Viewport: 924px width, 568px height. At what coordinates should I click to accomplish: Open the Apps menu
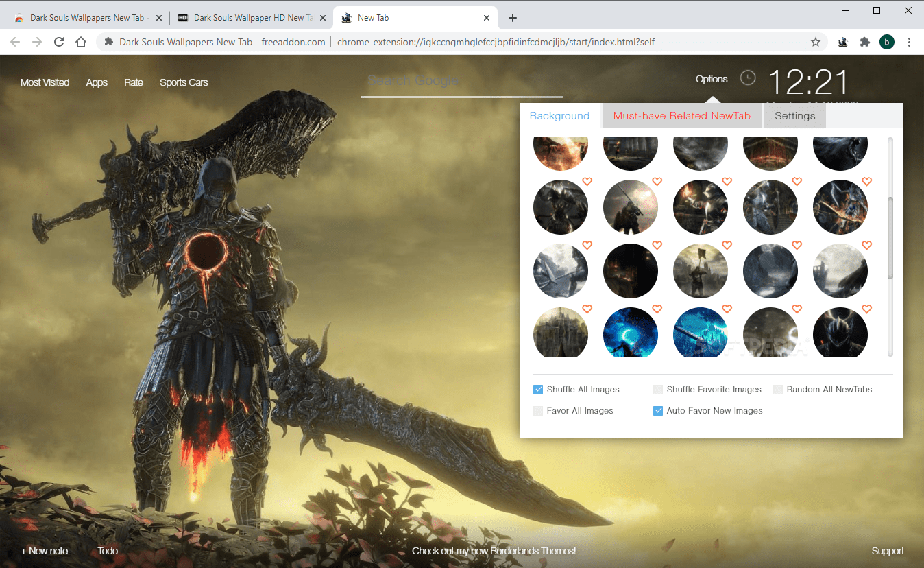coord(97,82)
